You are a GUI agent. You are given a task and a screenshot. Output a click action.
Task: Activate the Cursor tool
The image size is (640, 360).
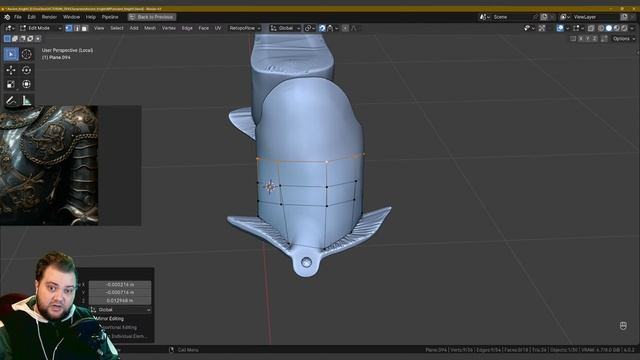click(x=27, y=54)
